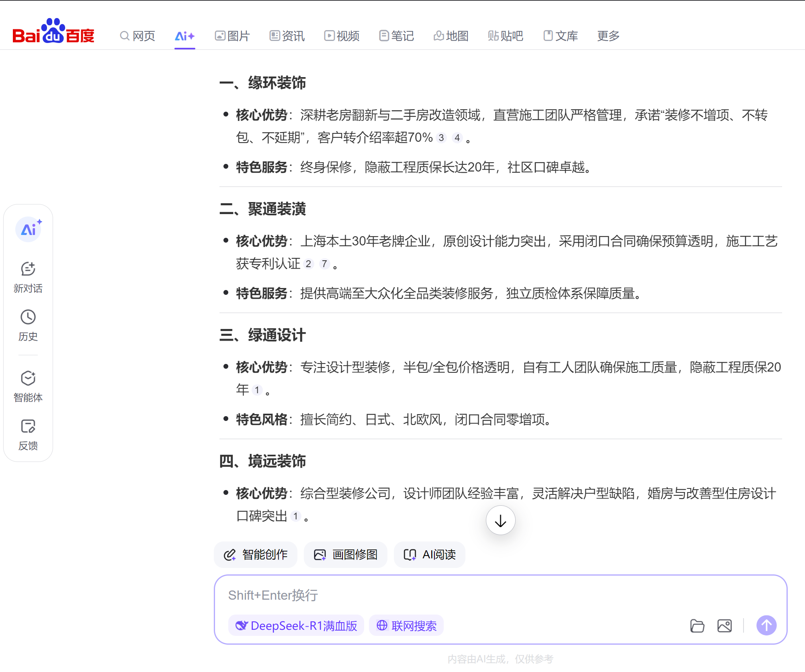Switch to the 地图 tab
805x672 pixels.
(451, 36)
